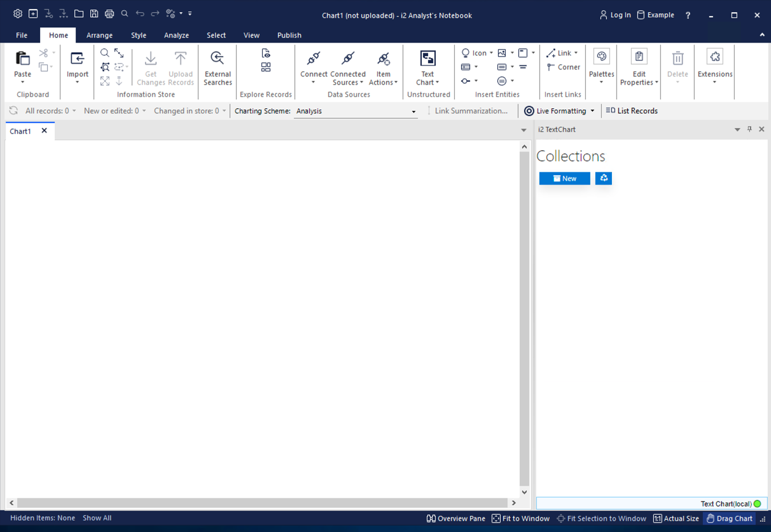Screen dimensions: 771x532
Task: Click Fit to Window
Action: [x=520, y=519]
